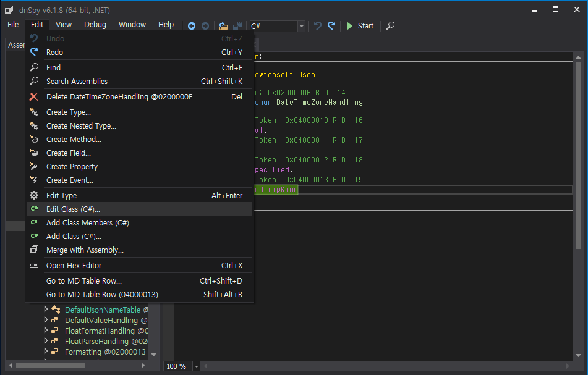
Task: Click the Add Class Members C# icon
Action: (34, 222)
